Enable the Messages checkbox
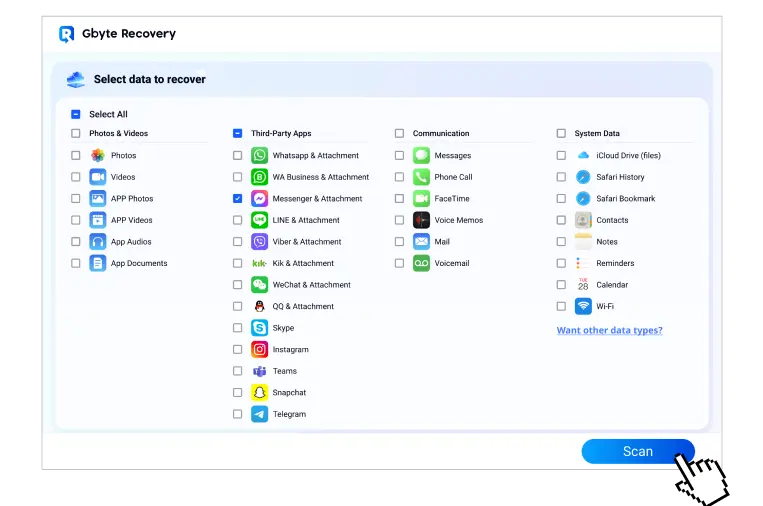763x506 pixels. (x=400, y=155)
